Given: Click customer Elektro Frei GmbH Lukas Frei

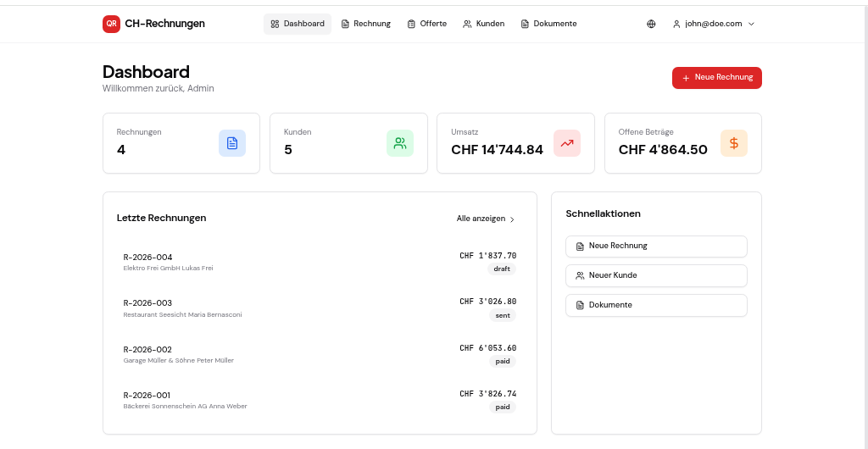Looking at the screenshot, I should point(168,269).
